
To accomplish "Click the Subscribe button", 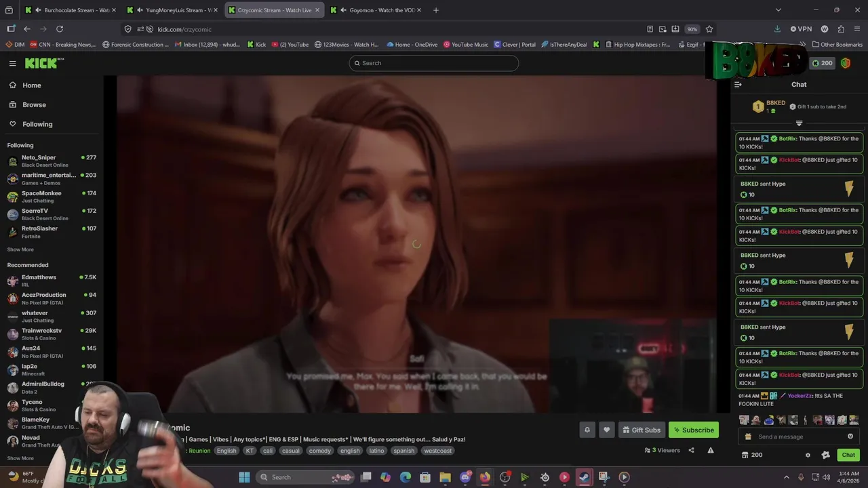I will (693, 430).
